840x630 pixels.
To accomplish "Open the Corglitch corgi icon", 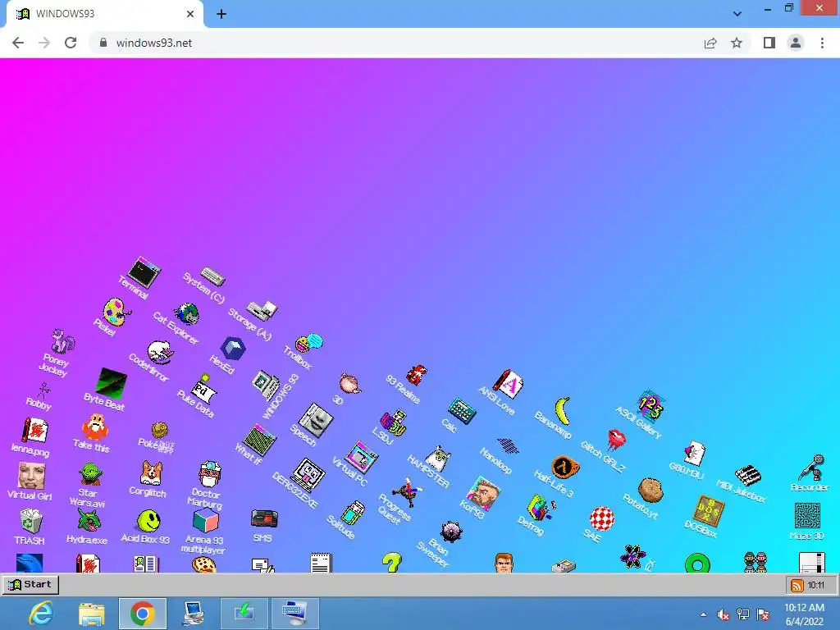I will (x=151, y=472).
